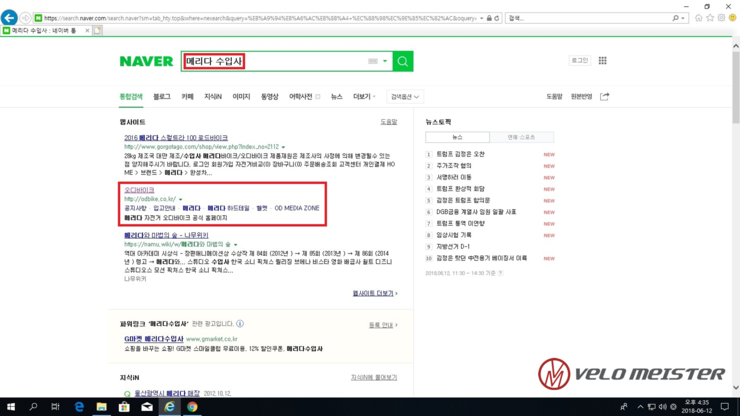Click the browser address bar URL
The image size is (740, 416).
260,18
